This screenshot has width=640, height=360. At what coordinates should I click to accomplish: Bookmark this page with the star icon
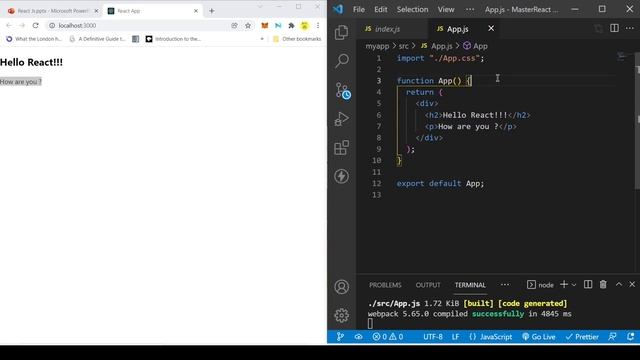click(248, 26)
